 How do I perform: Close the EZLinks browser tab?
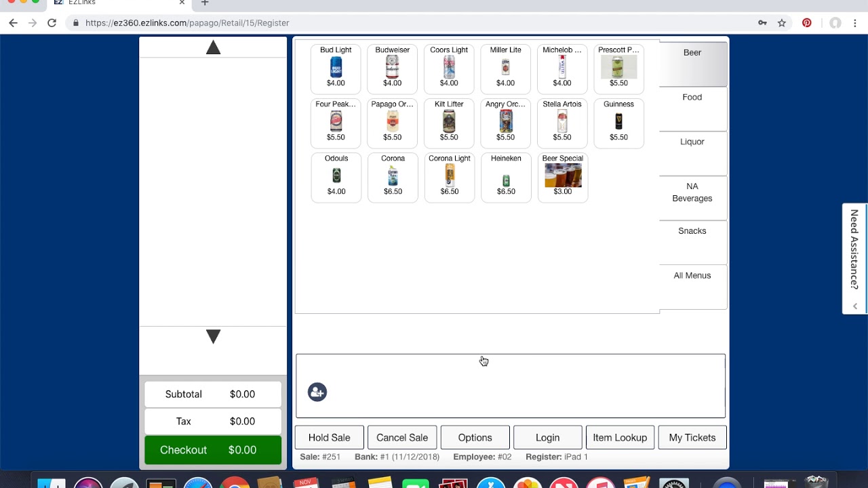[182, 3]
